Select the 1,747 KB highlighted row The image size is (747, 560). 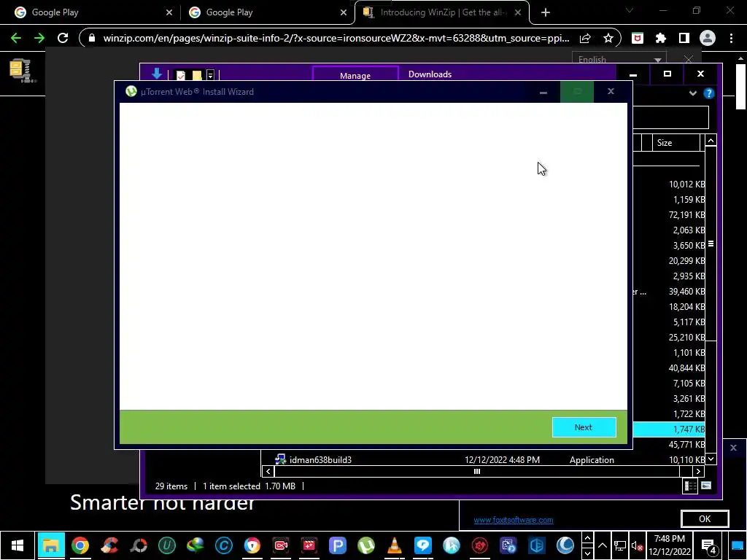pos(669,429)
